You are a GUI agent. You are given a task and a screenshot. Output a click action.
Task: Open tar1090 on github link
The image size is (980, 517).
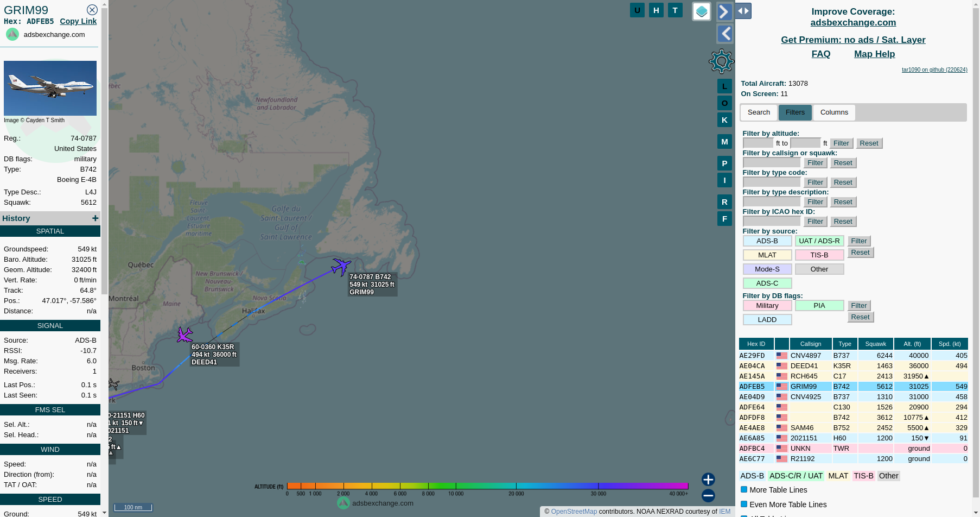click(x=934, y=70)
